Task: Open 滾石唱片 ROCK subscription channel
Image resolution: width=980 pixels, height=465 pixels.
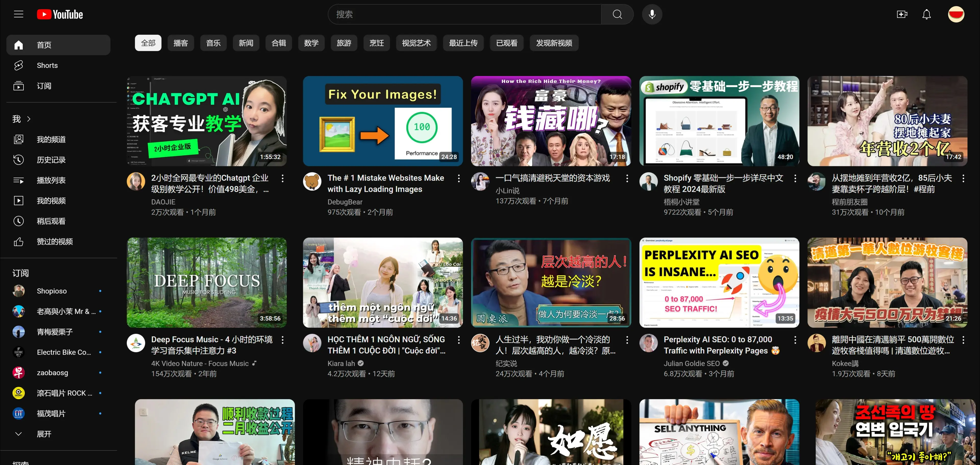Action: (x=58, y=393)
